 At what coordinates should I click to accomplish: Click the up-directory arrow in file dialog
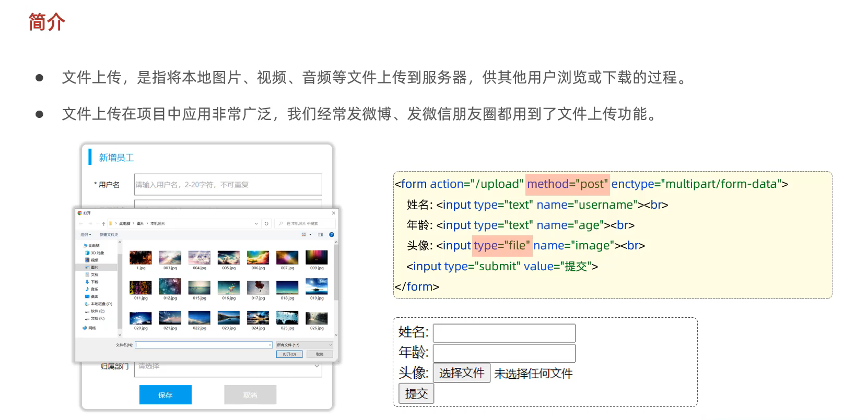[104, 223]
